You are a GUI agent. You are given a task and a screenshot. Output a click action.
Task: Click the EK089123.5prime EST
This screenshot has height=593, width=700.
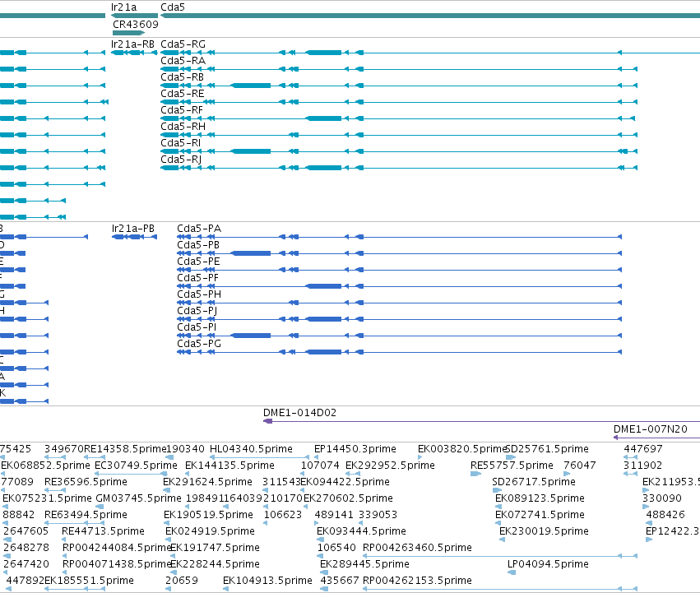tap(498, 507)
